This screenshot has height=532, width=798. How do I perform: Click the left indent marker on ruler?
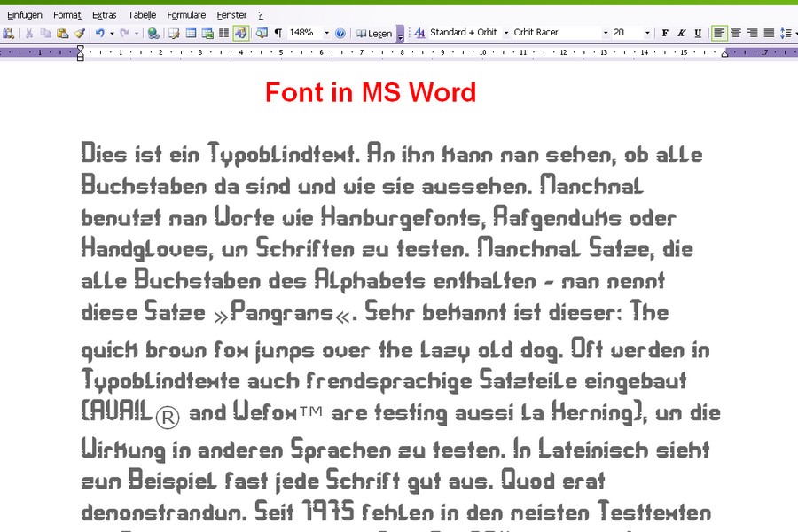81,53
